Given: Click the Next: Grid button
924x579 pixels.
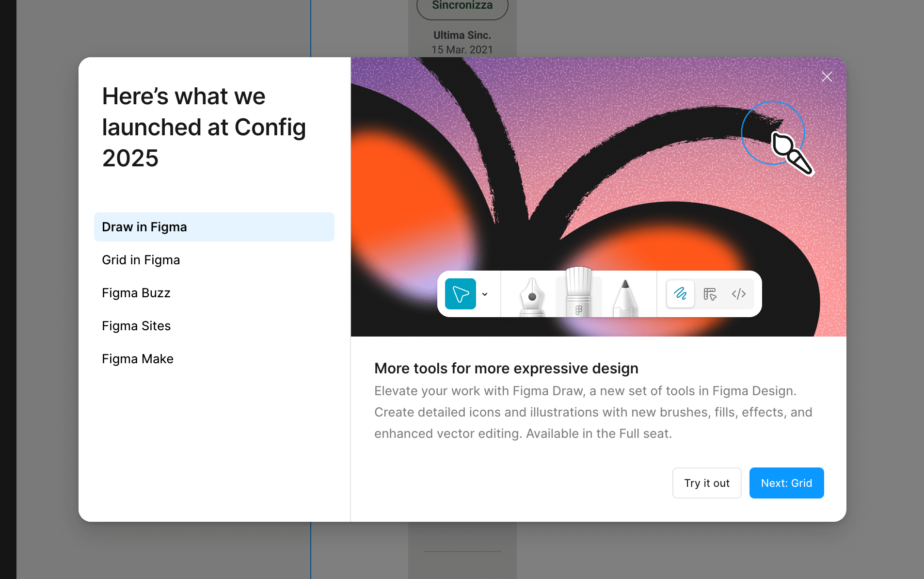Looking at the screenshot, I should [x=786, y=483].
